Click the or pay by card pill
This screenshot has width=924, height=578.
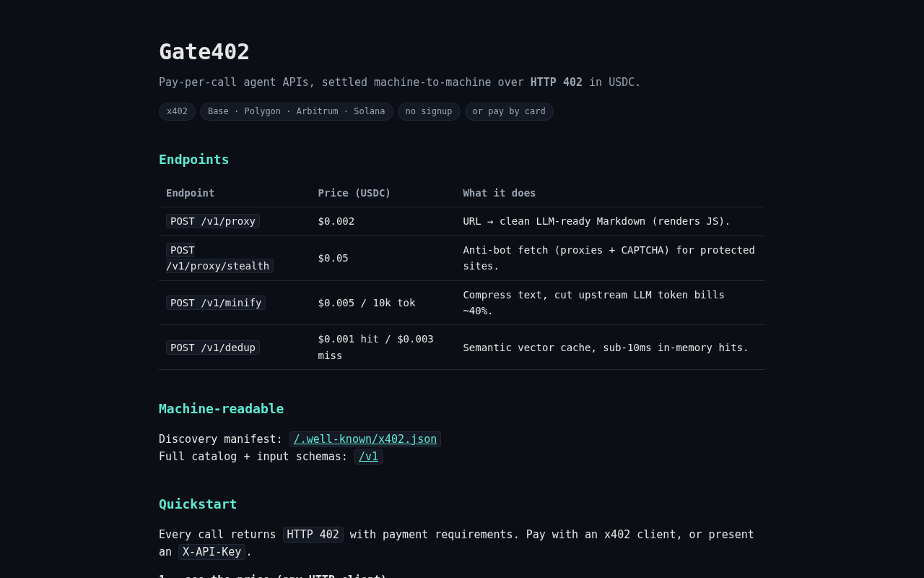click(509, 111)
